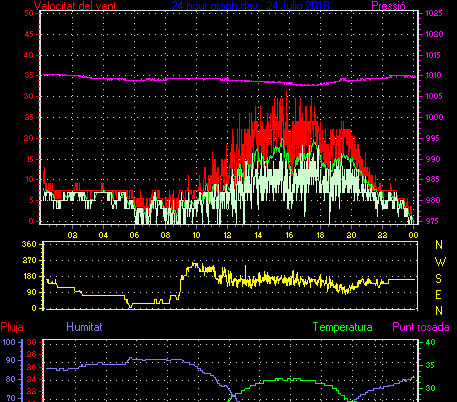Viewport: 457px width, 402px height.
Task: Click the 22 hour time axis marker
Action: [382, 235]
